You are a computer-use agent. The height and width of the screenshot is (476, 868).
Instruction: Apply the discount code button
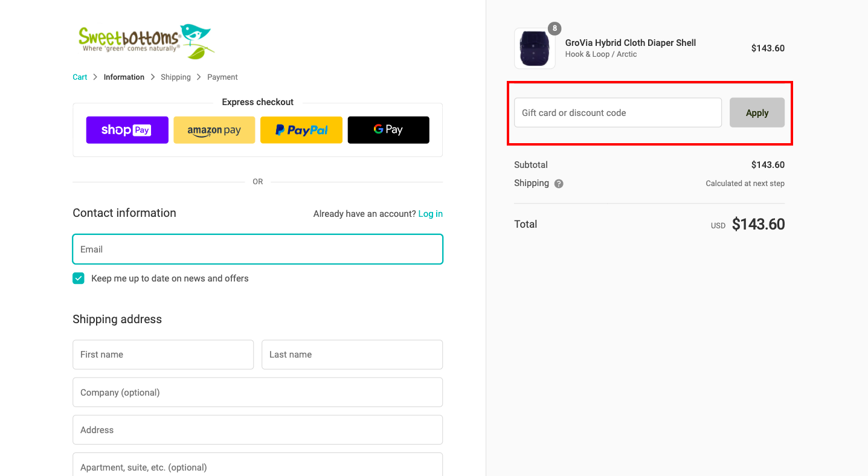(x=757, y=113)
